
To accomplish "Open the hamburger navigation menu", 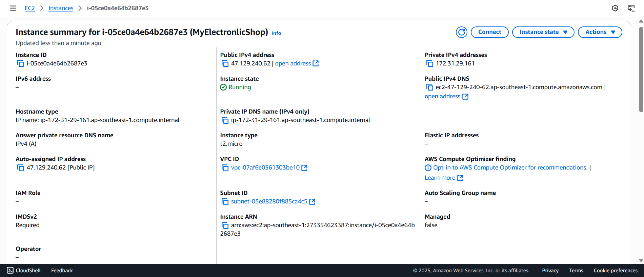I will (13, 8).
